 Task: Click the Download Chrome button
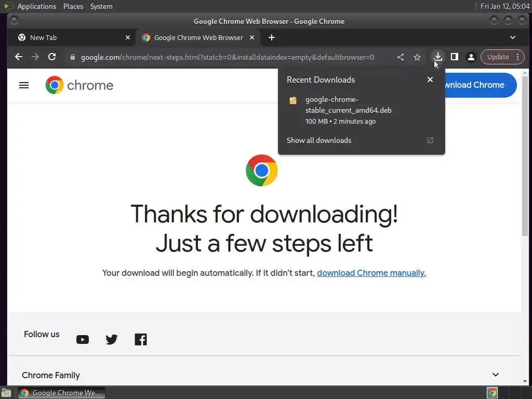[481, 85]
